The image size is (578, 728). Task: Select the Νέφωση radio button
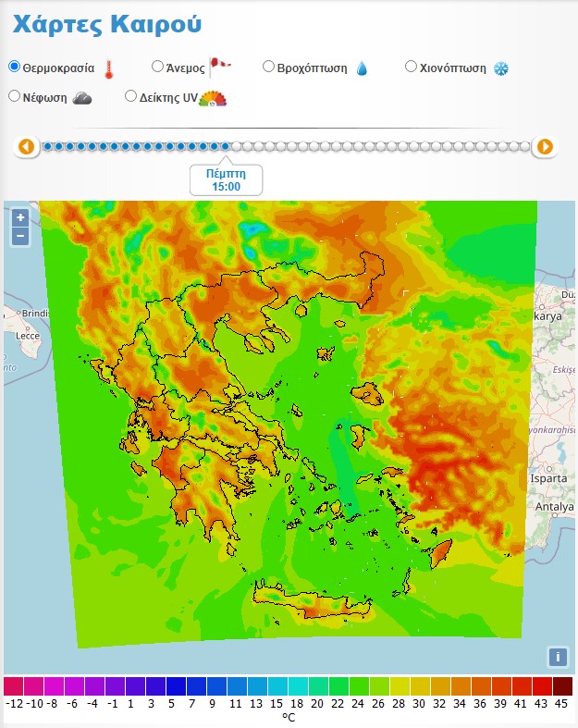tap(14, 95)
